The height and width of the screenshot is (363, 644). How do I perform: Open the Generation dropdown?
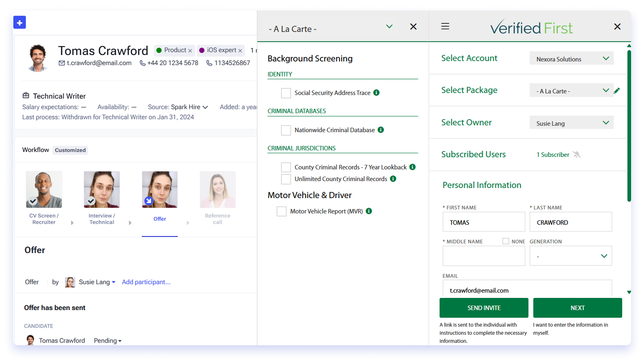570,256
